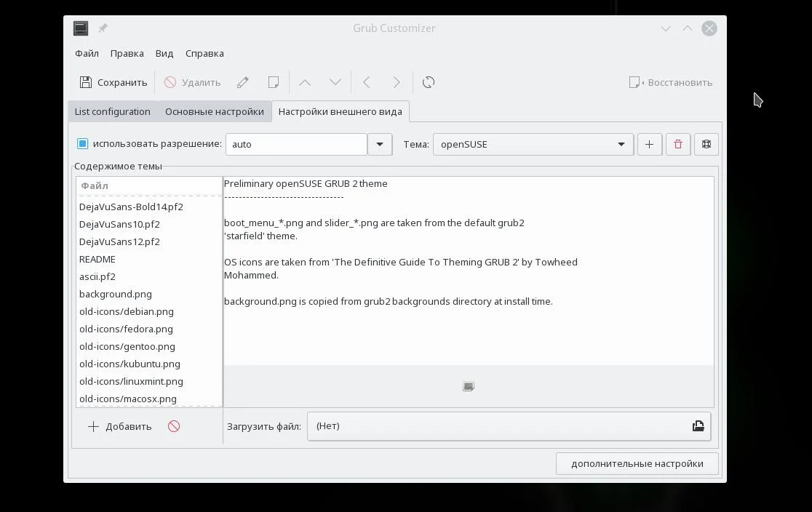
Task: Select DejaVuSans10.pf2 in file list
Action: 149,224
